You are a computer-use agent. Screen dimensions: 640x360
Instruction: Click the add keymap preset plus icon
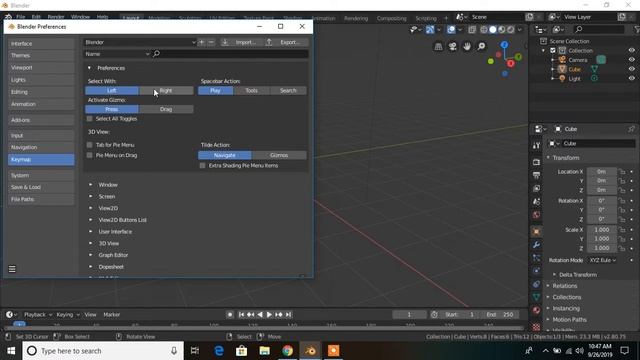[x=201, y=42]
